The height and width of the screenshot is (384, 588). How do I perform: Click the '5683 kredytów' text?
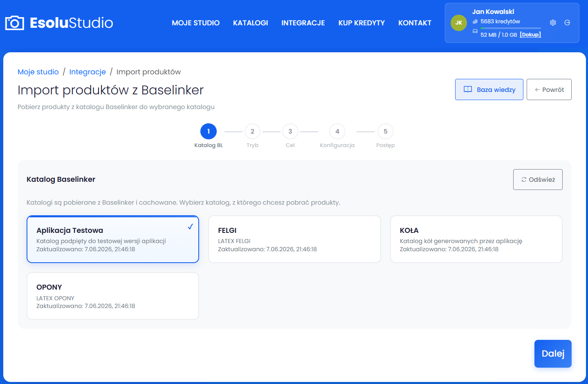coord(500,22)
